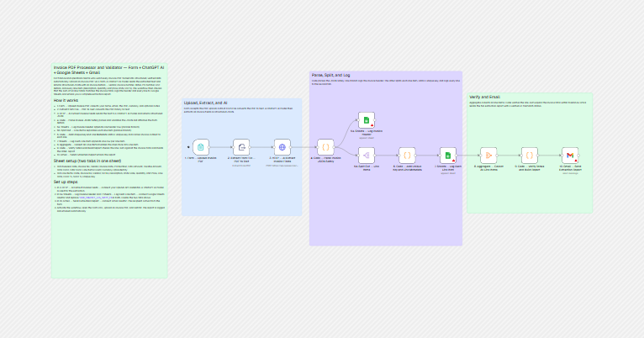Click the Gmail node's red warning triangle
The image size is (644, 338).
point(576,161)
